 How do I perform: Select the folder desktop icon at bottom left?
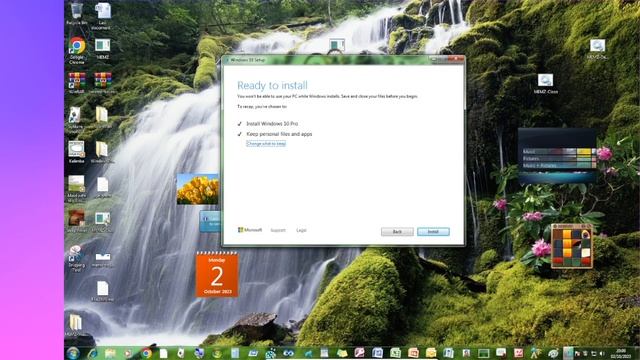tap(76, 325)
